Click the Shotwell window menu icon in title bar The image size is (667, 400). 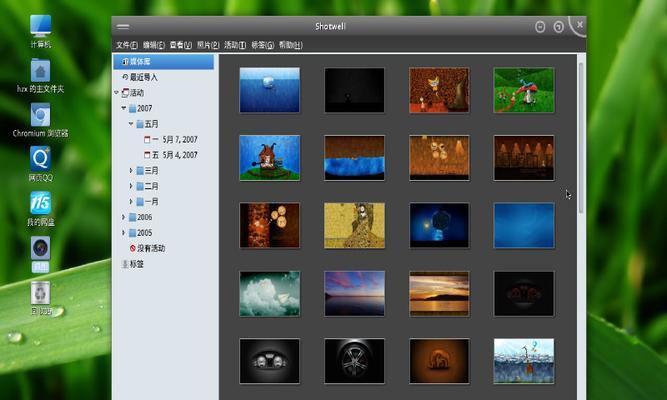(x=123, y=26)
